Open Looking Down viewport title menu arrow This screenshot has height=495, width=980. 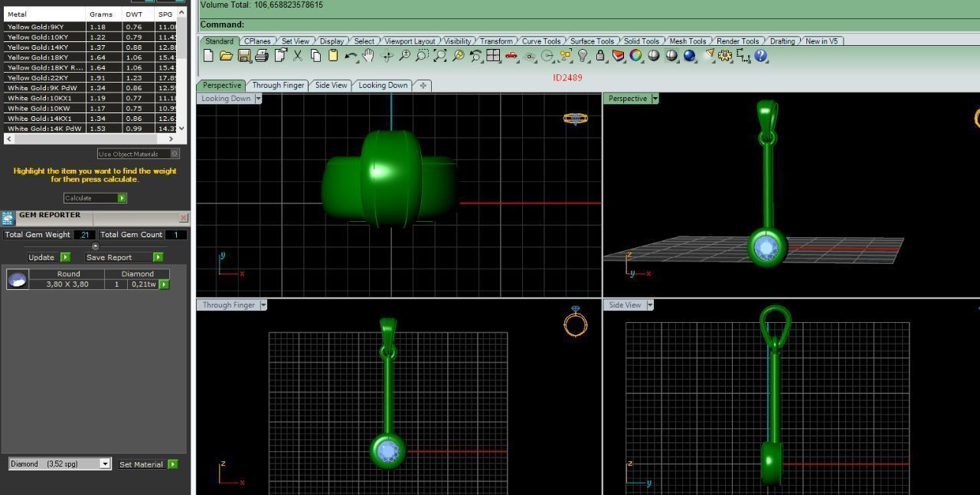click(x=258, y=99)
